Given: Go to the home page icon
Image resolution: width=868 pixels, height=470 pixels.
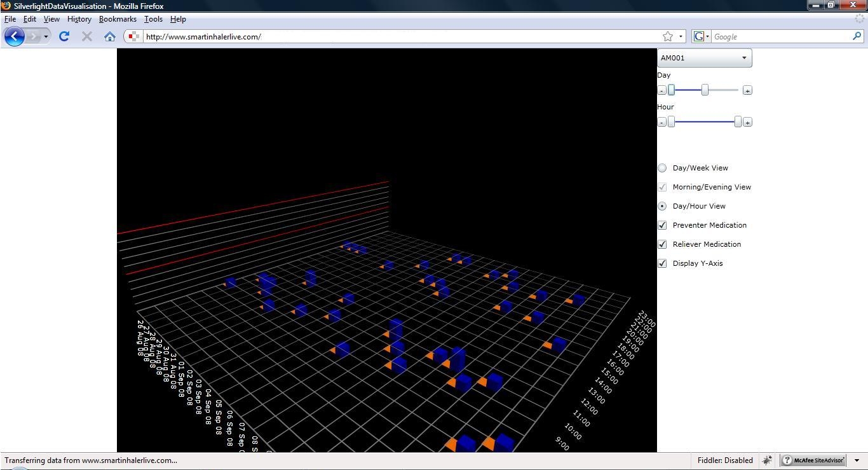Looking at the screenshot, I should (110, 36).
